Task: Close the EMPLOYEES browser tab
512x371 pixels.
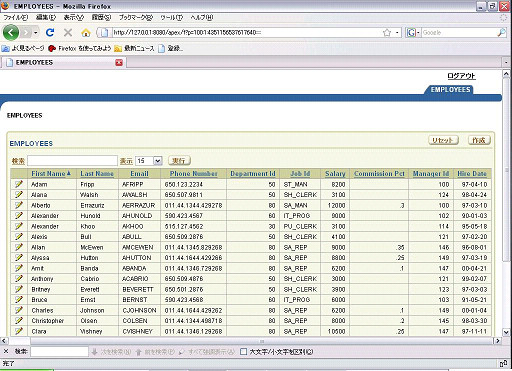Action: pyautogui.click(x=119, y=62)
